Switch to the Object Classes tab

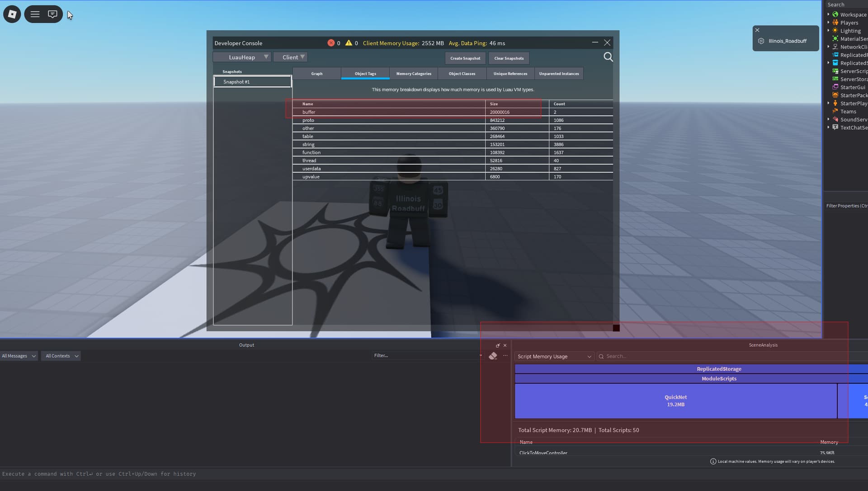(x=462, y=74)
